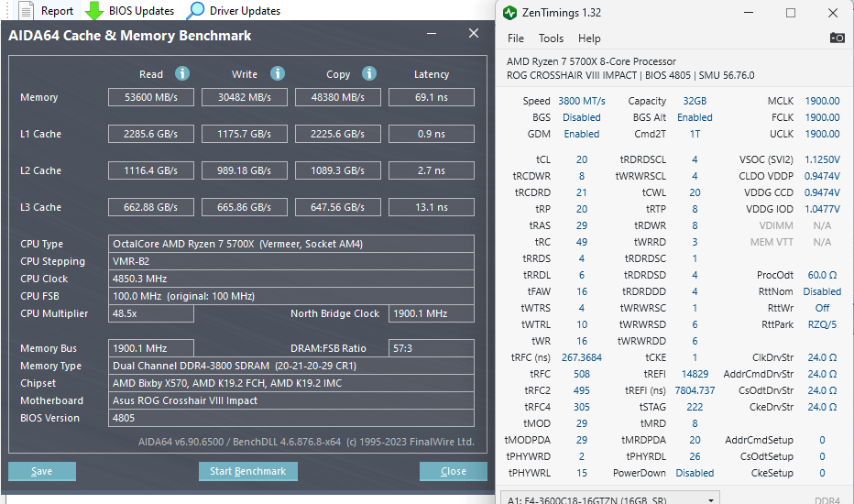
Task: Click the tSTAG value 222
Action: [x=695, y=407]
